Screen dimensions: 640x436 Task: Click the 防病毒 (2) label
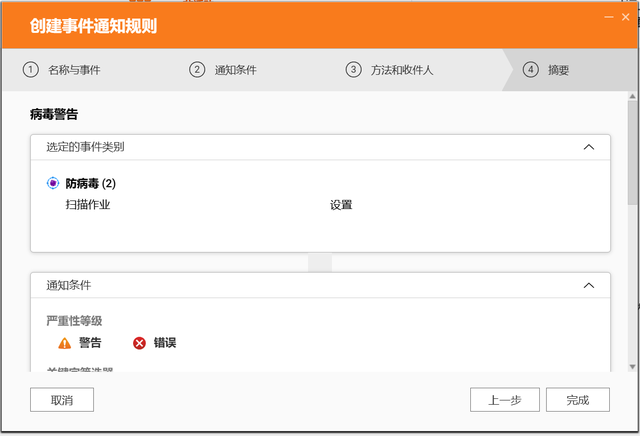(91, 183)
